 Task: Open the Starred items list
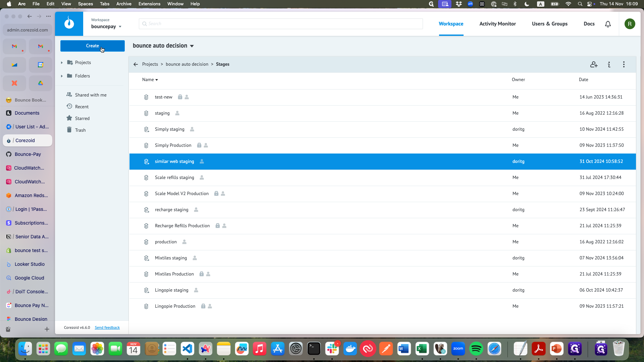[82, 118]
